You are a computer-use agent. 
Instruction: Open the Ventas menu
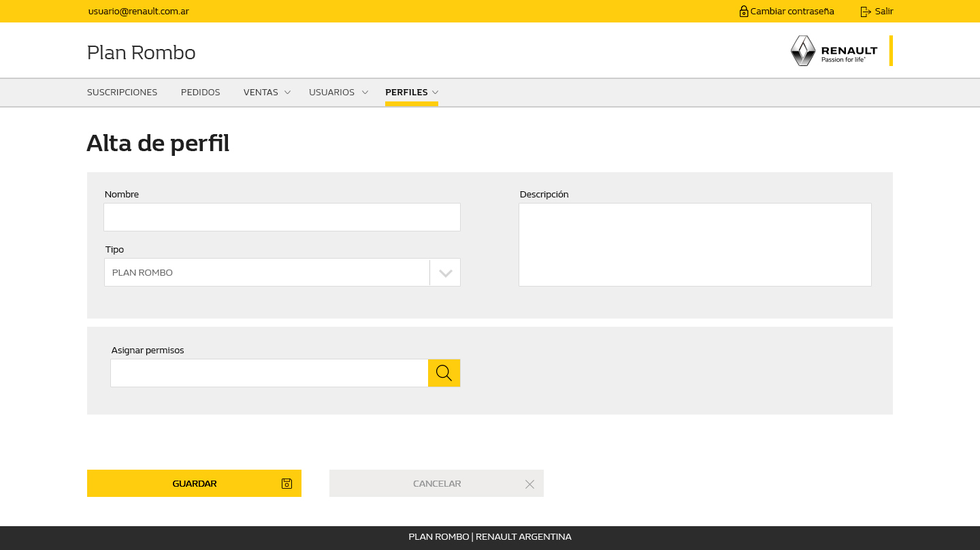(261, 92)
